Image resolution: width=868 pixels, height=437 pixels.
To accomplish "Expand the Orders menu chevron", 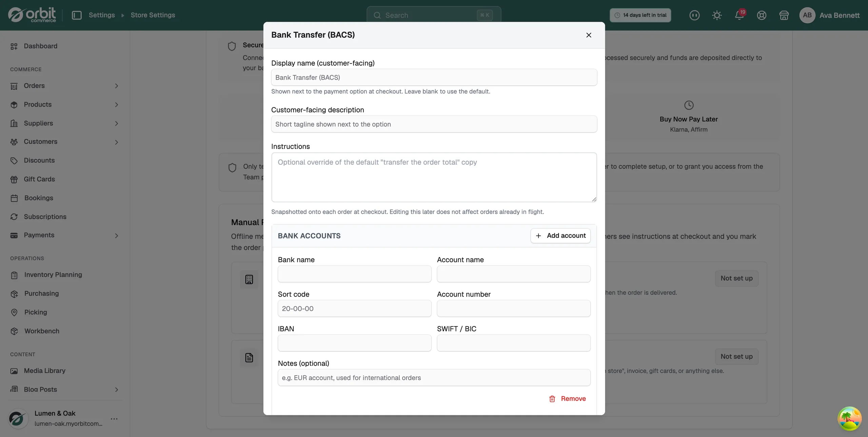I will coord(116,86).
